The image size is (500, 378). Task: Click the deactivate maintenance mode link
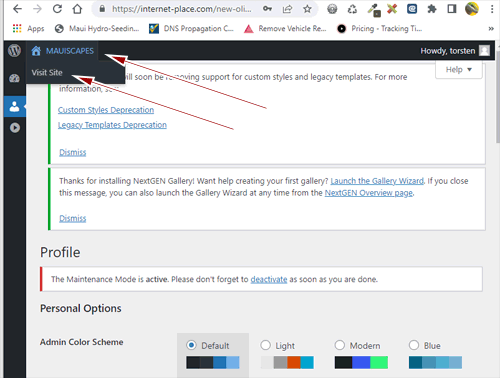[x=269, y=279]
